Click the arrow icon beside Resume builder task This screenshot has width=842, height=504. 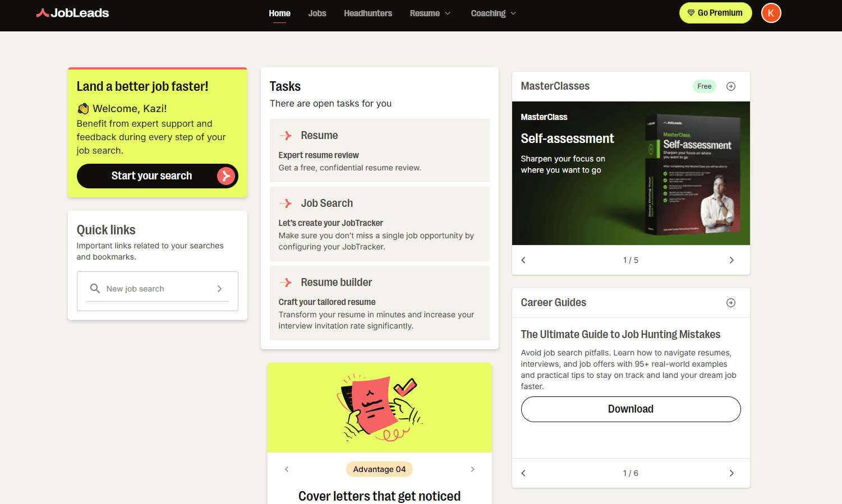tap(286, 283)
